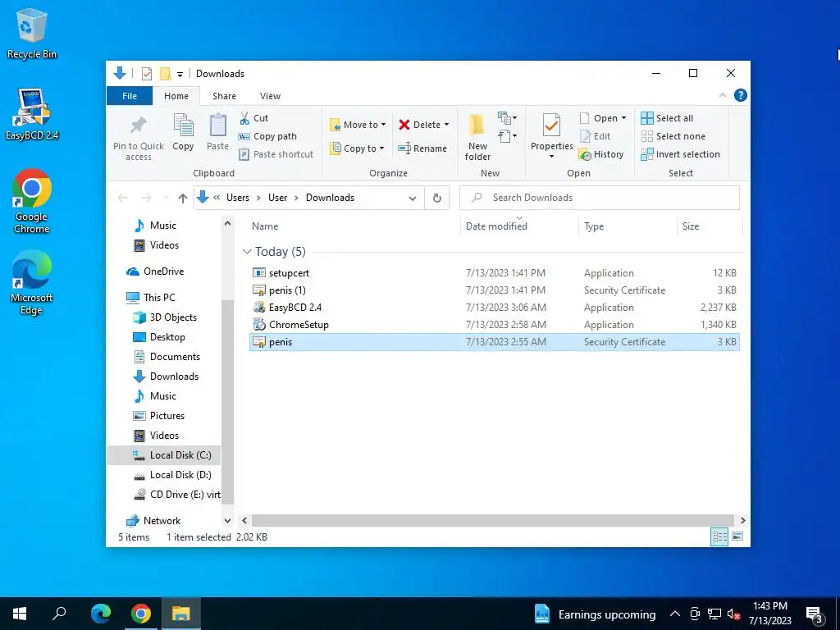Click the horizontal scrollbar of file list
The width and height of the screenshot is (840, 630).
coord(492,520)
